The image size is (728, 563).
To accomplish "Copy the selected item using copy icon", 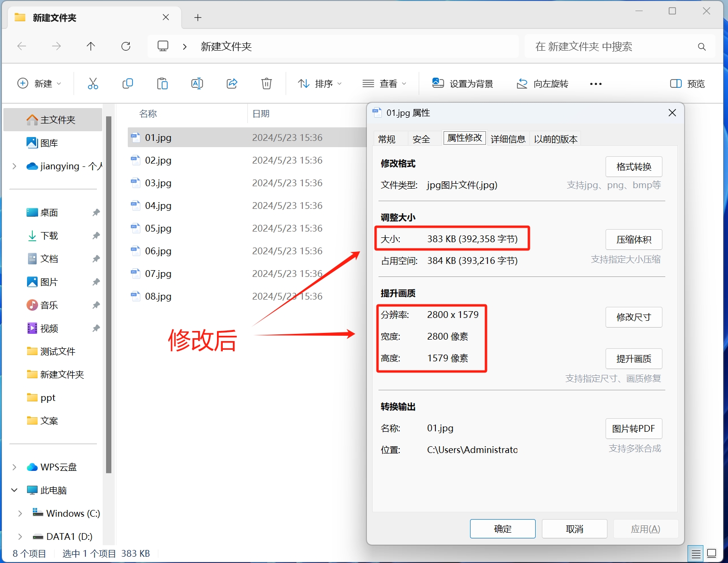I will point(128,83).
